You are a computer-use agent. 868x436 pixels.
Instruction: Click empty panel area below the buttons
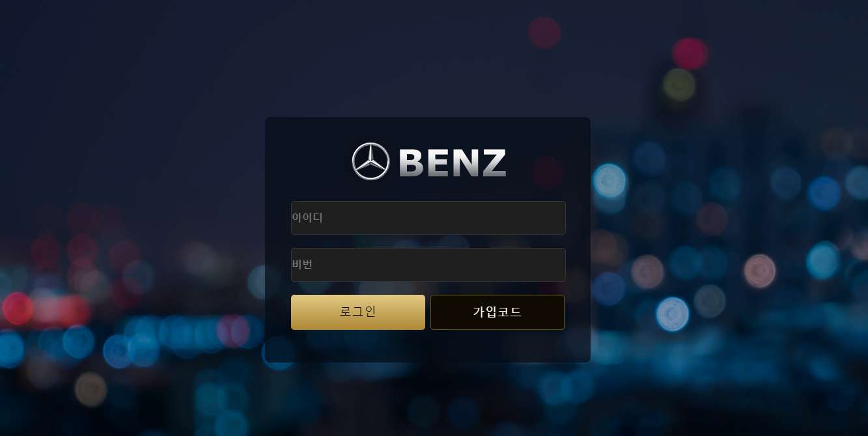pyautogui.click(x=428, y=346)
